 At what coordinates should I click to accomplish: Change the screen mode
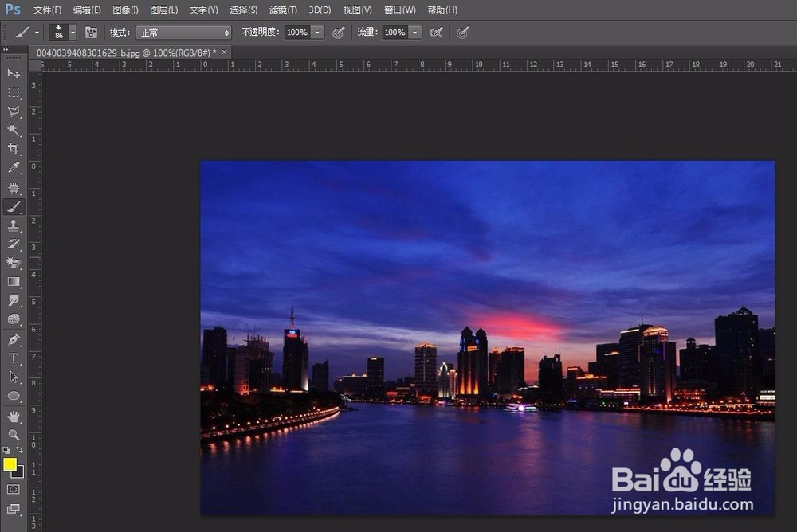[x=14, y=509]
